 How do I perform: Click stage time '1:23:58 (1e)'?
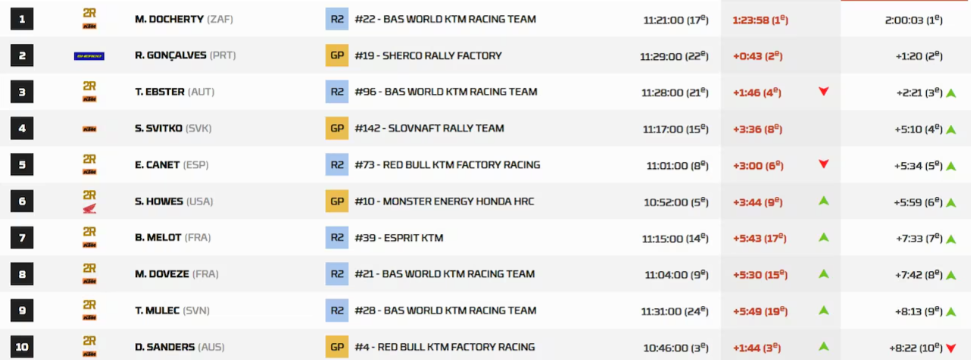tap(760, 20)
